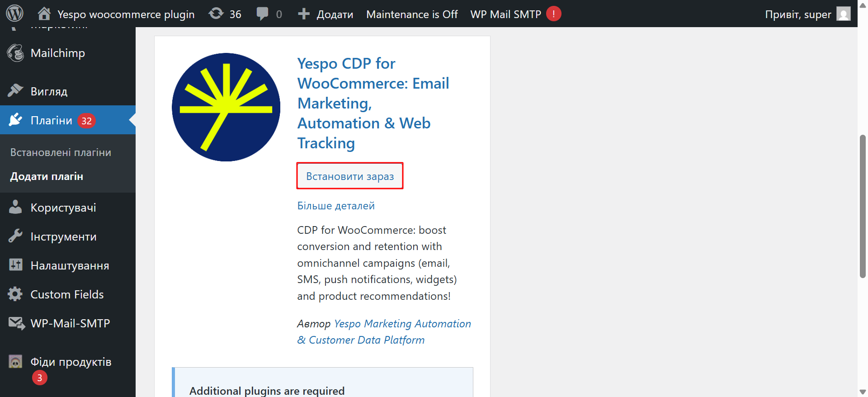The height and width of the screenshot is (397, 868).
Task: Click the Вигляд paintbrush icon
Action: [15, 91]
